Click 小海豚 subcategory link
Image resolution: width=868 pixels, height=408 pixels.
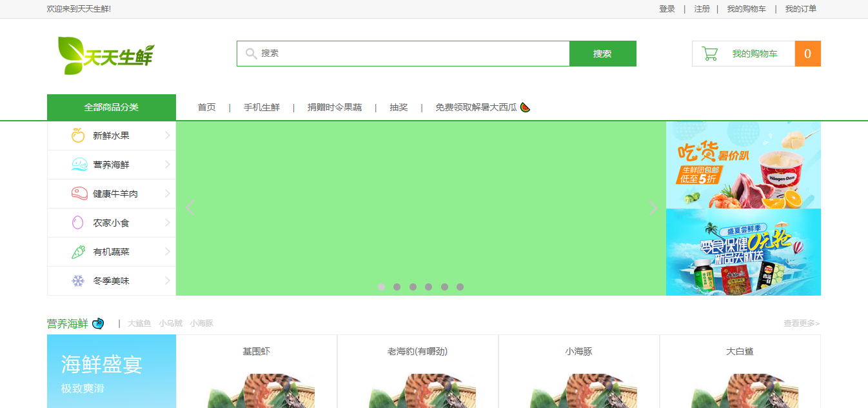202,323
